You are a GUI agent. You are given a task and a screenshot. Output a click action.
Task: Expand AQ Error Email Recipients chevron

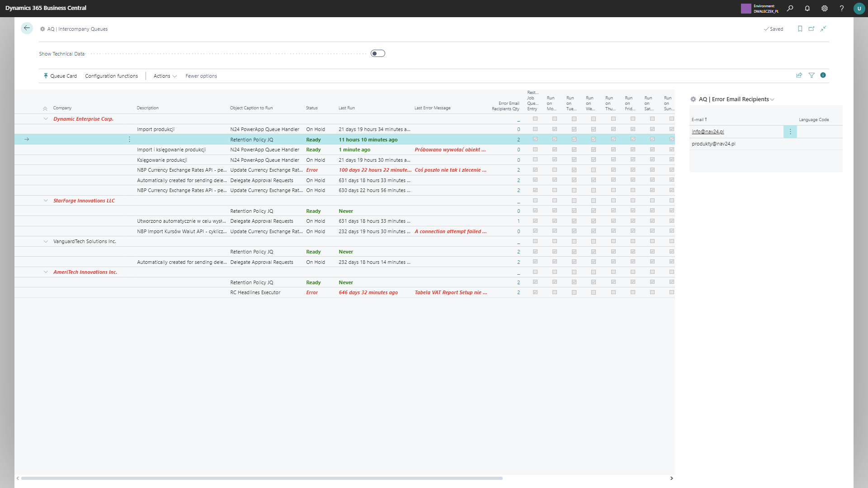click(x=772, y=99)
